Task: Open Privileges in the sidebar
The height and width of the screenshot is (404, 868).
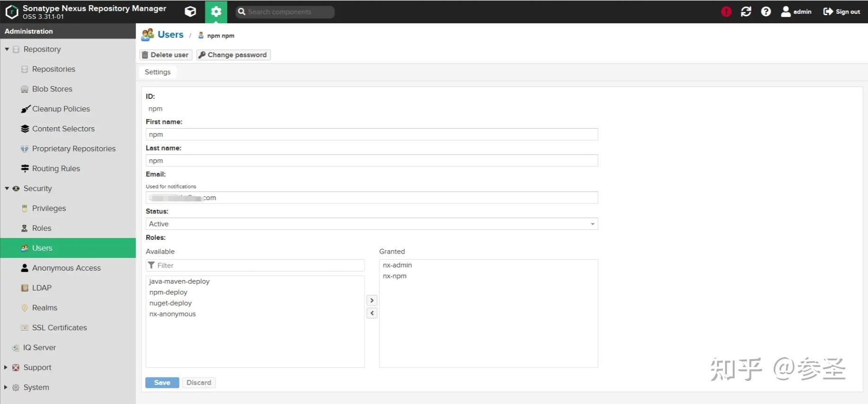Action: 49,208
